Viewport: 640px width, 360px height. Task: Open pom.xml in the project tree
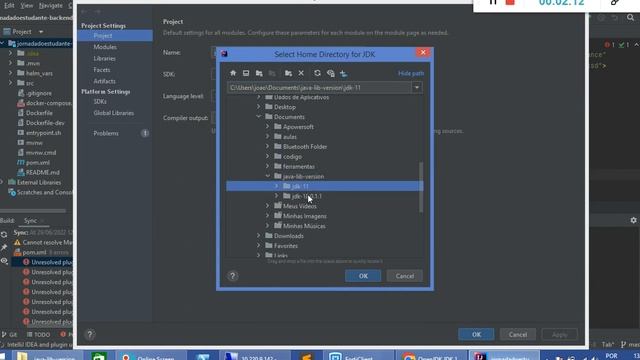click(38, 162)
